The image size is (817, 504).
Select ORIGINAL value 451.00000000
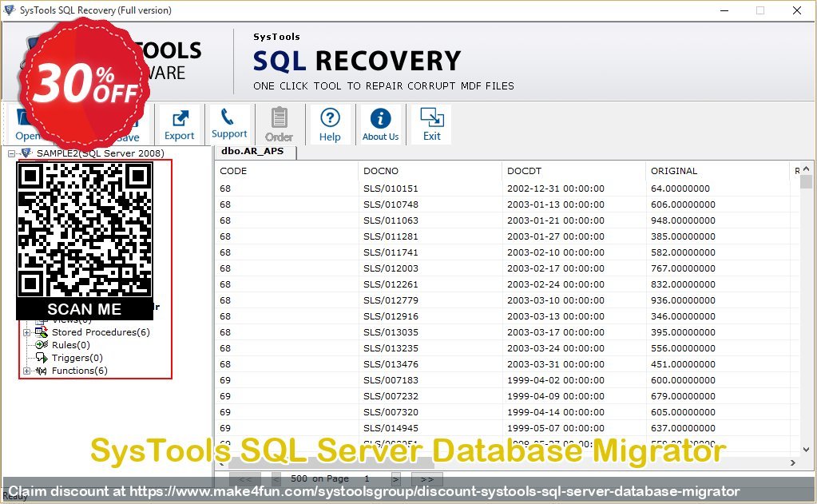[x=683, y=364]
